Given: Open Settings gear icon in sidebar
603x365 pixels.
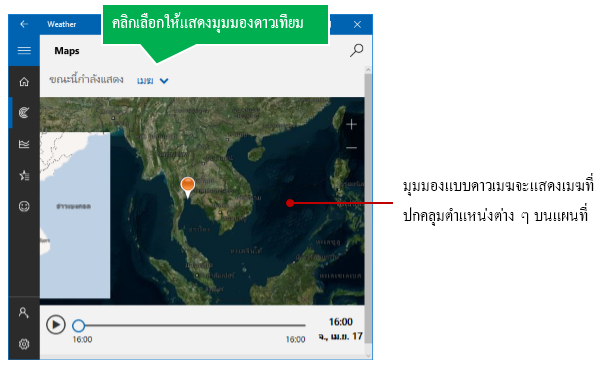Looking at the screenshot, I should tap(24, 344).
